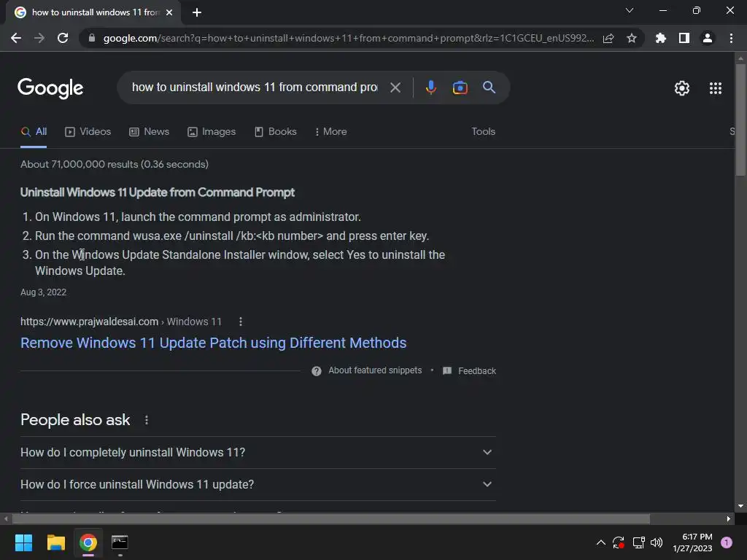The width and height of the screenshot is (747, 560).
Task: Open tab search chevron in title bar
Action: (630, 10)
